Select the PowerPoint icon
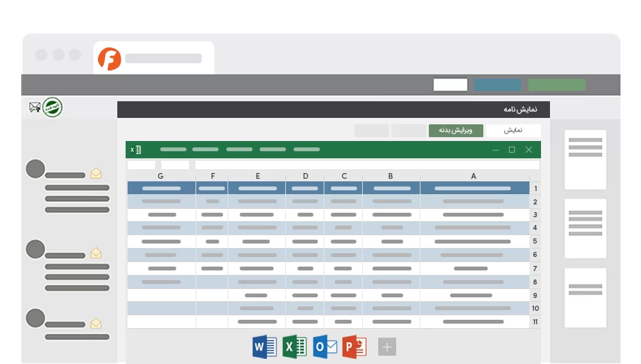Image resolution: width=641 pixels, height=364 pixels. [x=354, y=347]
